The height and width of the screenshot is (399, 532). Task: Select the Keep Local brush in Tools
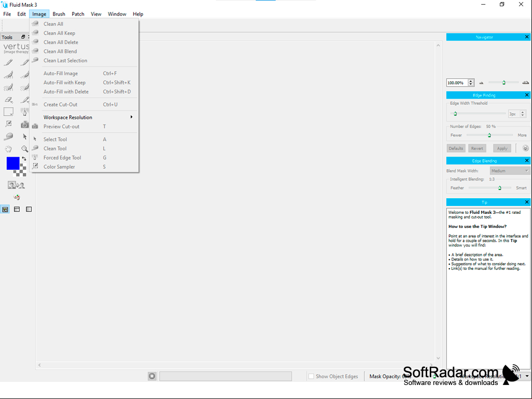[8, 75]
